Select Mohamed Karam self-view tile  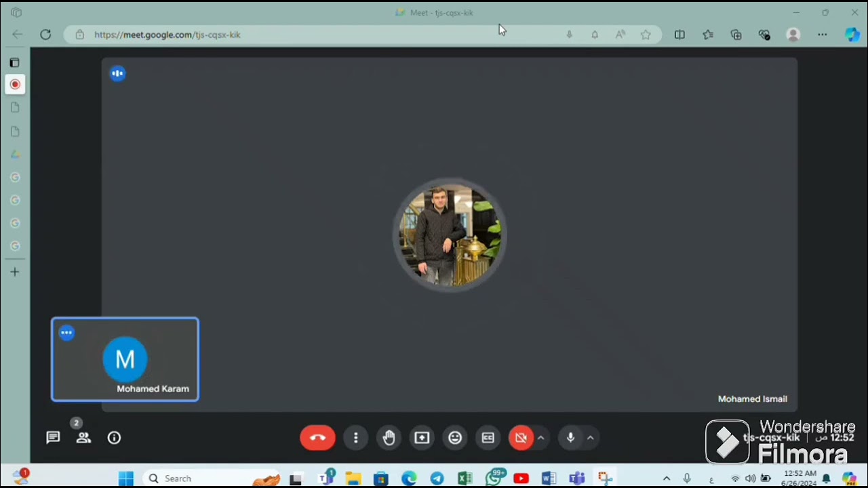click(x=125, y=359)
